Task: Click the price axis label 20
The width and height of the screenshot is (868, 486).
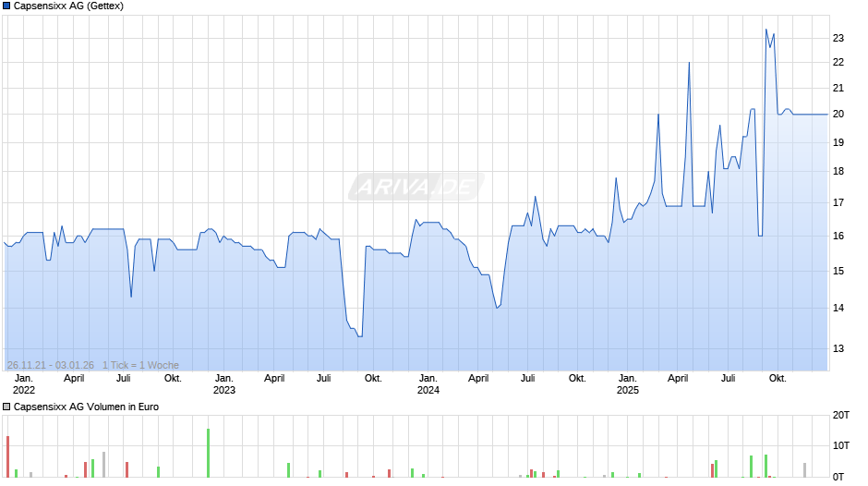Action: click(x=838, y=115)
